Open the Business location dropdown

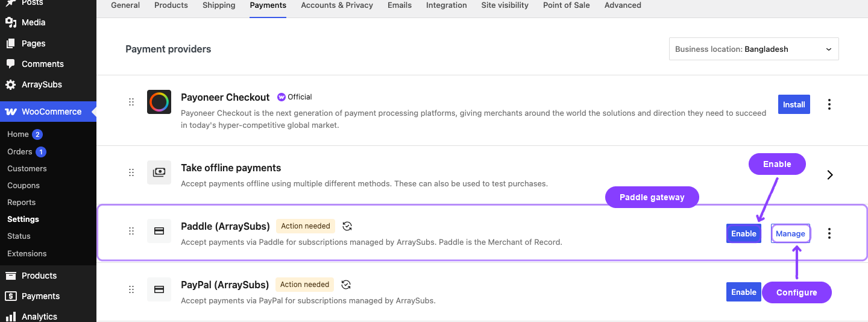(753, 49)
